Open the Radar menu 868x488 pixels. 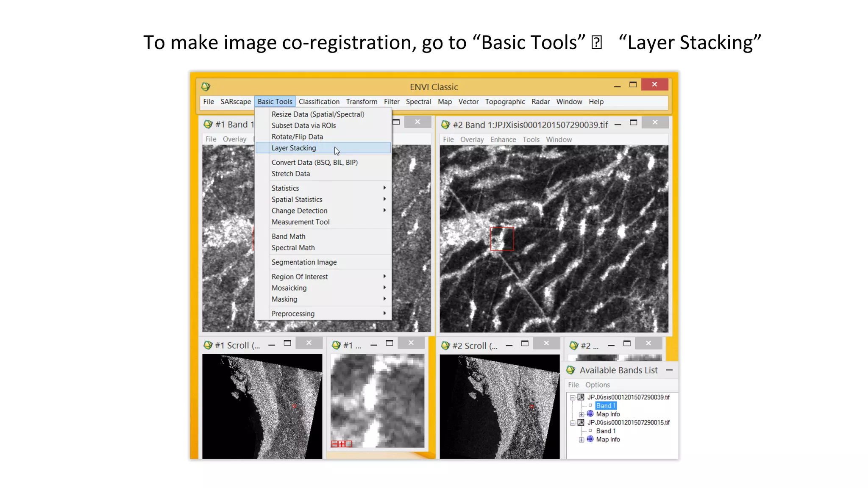point(540,102)
